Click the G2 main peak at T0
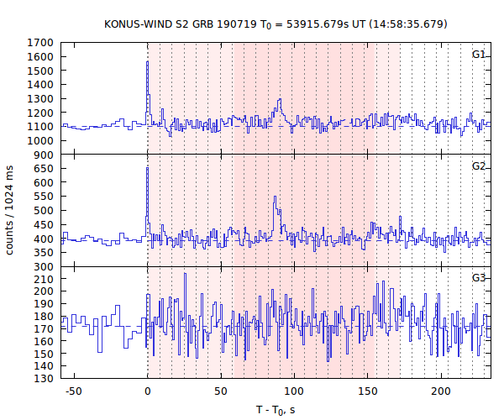 147,168
